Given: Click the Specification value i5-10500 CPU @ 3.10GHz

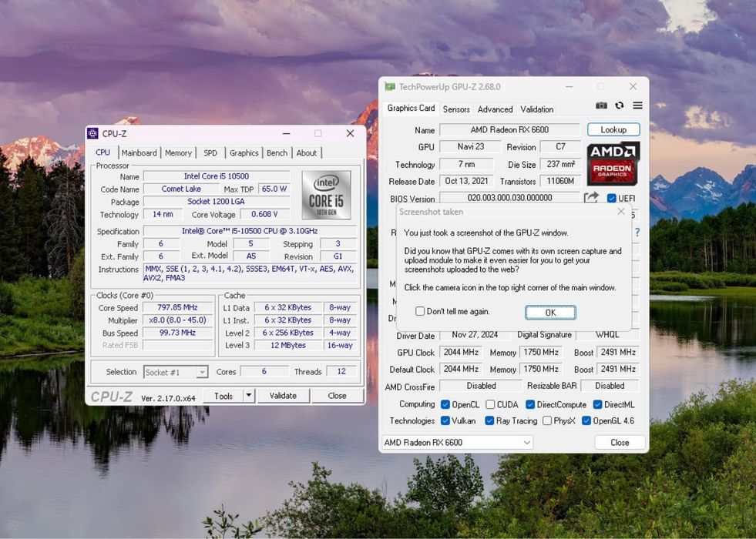Looking at the screenshot, I should 250,231.
